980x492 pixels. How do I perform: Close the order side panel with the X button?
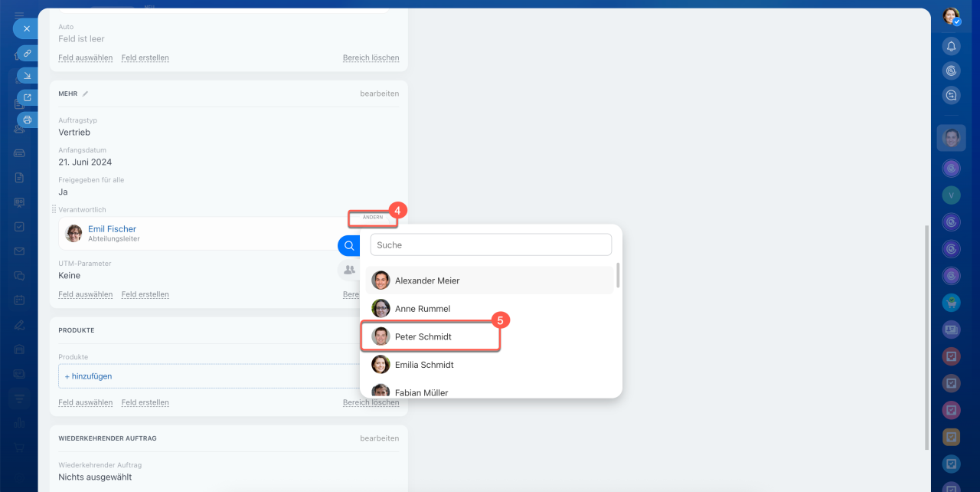coord(26,28)
